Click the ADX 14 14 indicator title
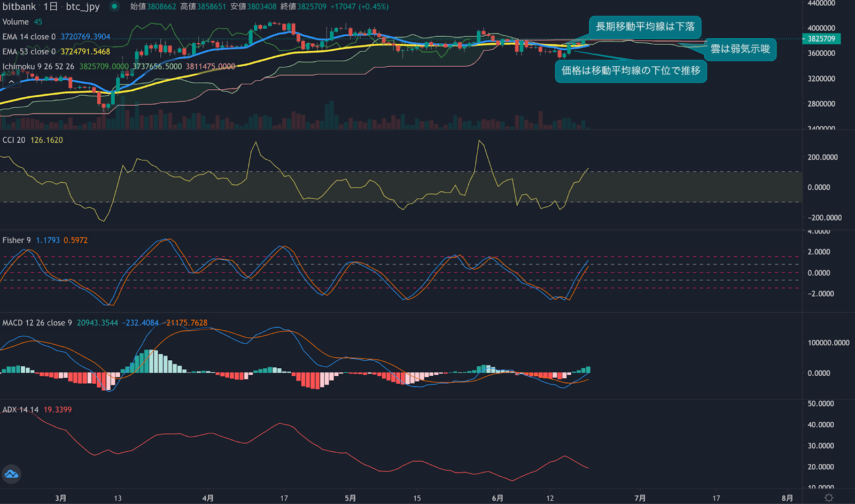The image size is (855, 504). point(20,410)
